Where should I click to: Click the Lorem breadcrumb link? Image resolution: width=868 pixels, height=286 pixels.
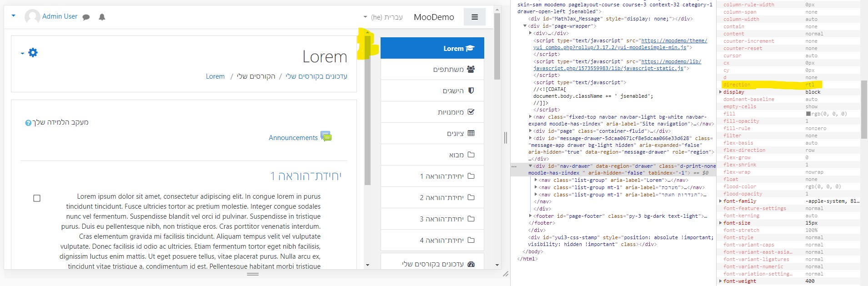pyautogui.click(x=215, y=76)
